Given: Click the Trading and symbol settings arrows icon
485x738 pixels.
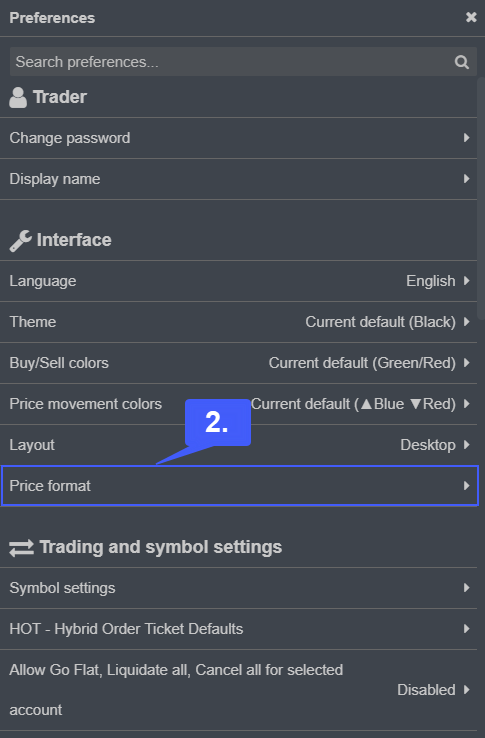Looking at the screenshot, I should coord(21,548).
